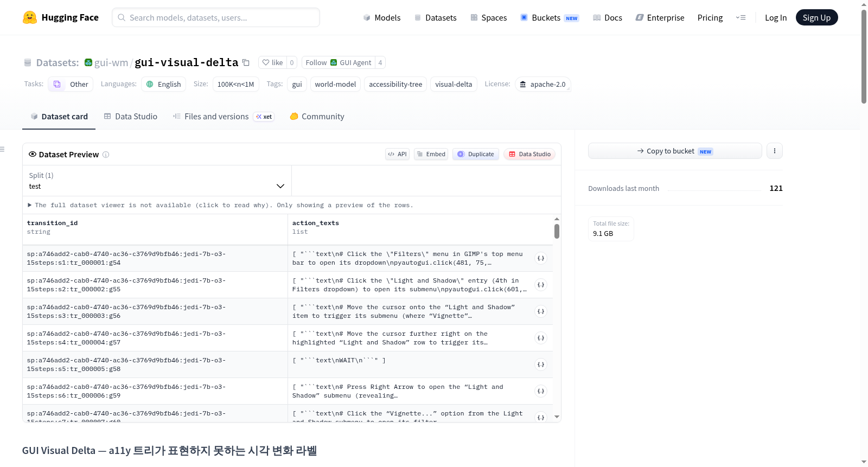This screenshot has height=467, width=868.
Task: Open the three-dot more options button
Action: tap(775, 151)
